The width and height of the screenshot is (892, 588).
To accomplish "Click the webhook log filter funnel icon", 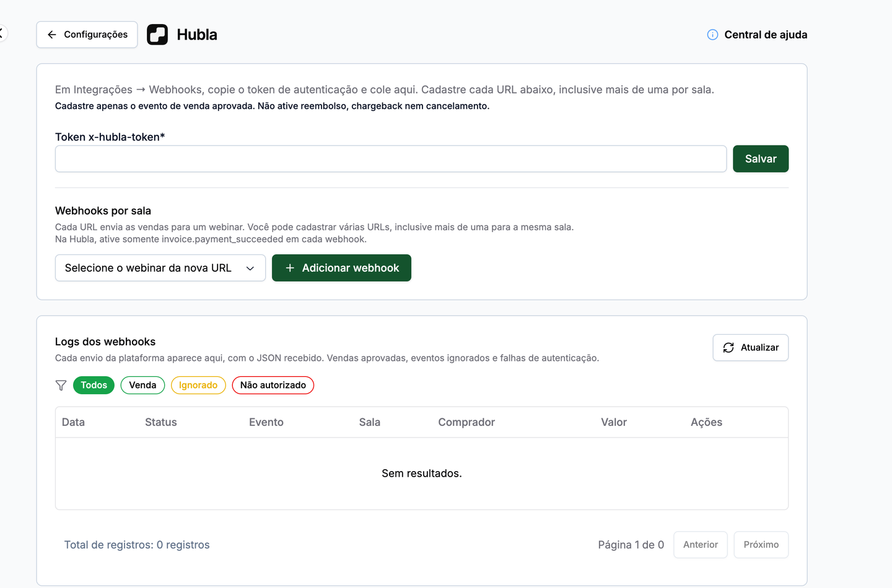I will click(61, 386).
